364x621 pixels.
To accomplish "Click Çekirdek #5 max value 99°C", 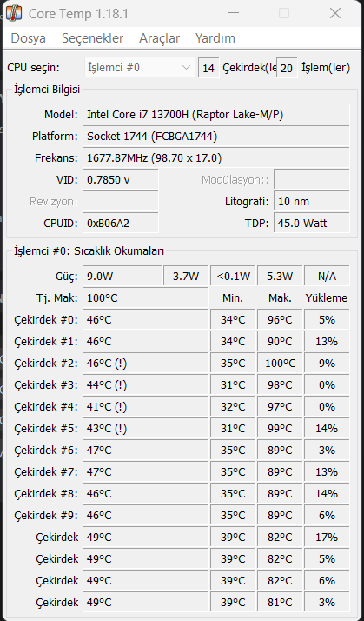I will tap(280, 429).
